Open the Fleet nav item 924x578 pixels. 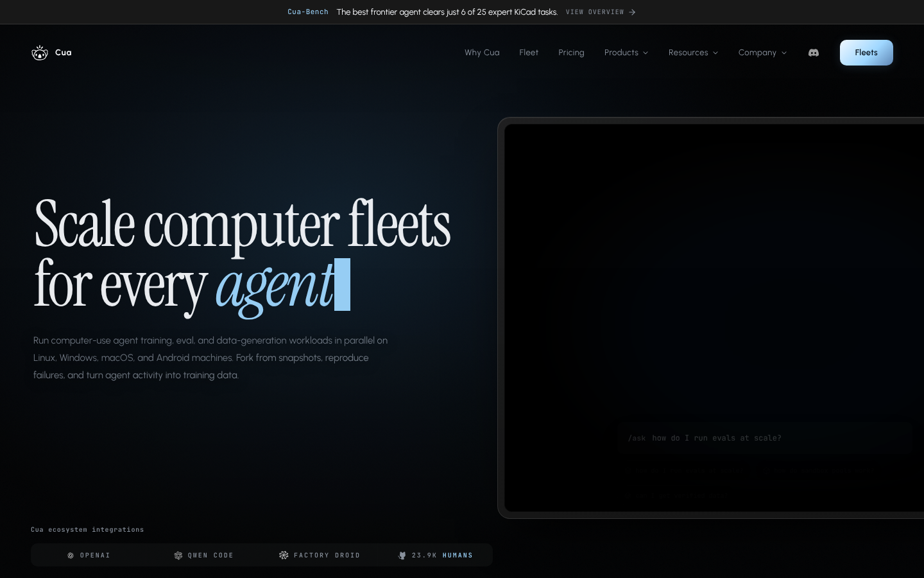(x=529, y=53)
